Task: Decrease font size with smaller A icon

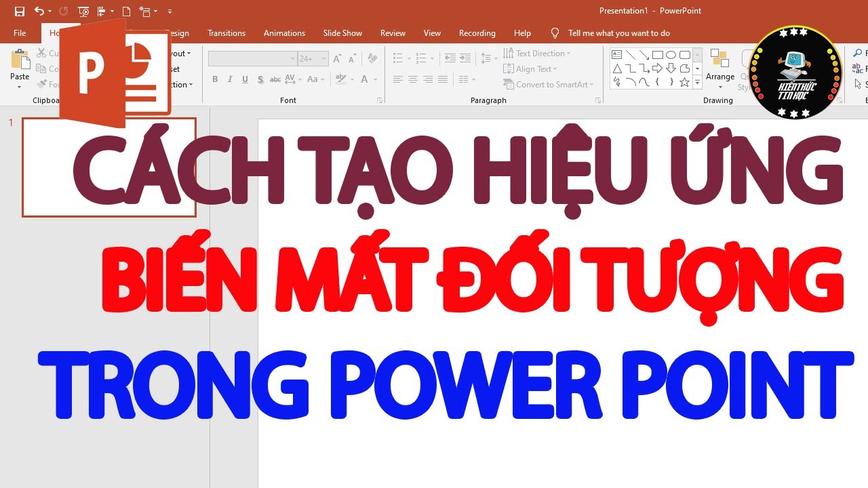Action: [x=351, y=59]
